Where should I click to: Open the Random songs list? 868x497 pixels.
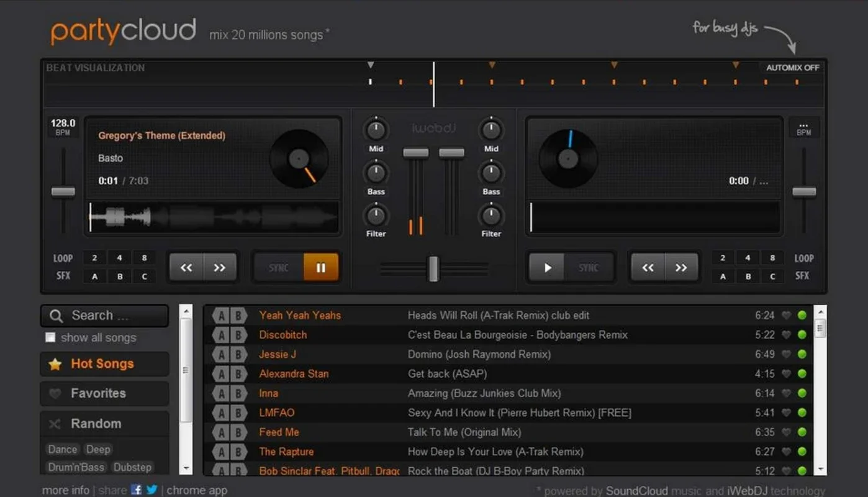[104, 424]
